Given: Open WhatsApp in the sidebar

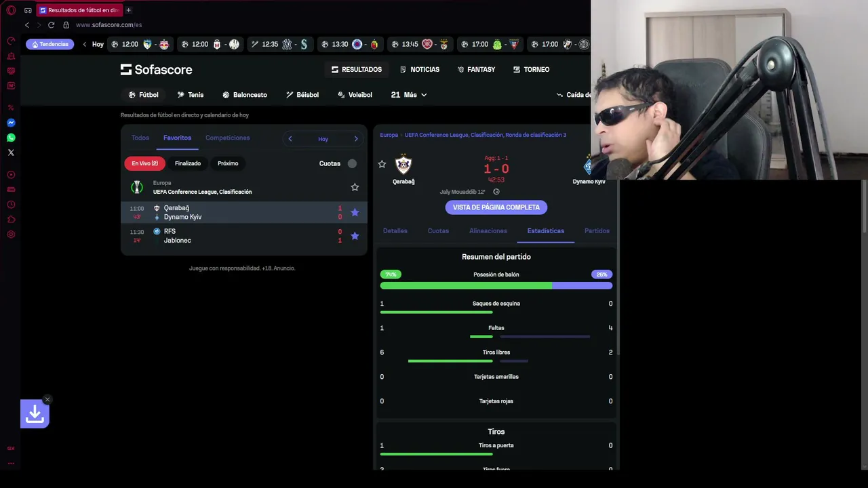Looking at the screenshot, I should click(11, 138).
